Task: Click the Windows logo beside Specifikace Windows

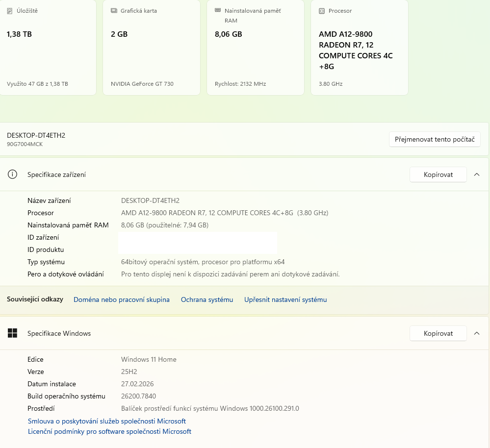Action: [x=13, y=333]
